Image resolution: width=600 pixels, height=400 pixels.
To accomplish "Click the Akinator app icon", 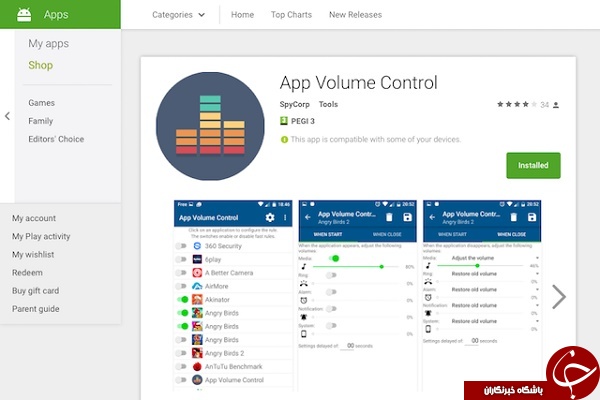I will (197, 299).
